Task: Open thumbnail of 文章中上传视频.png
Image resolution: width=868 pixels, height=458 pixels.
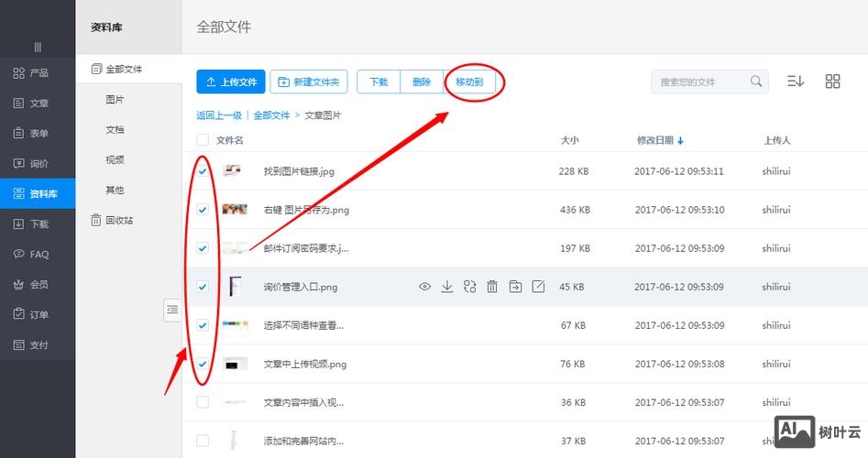Action: click(235, 364)
